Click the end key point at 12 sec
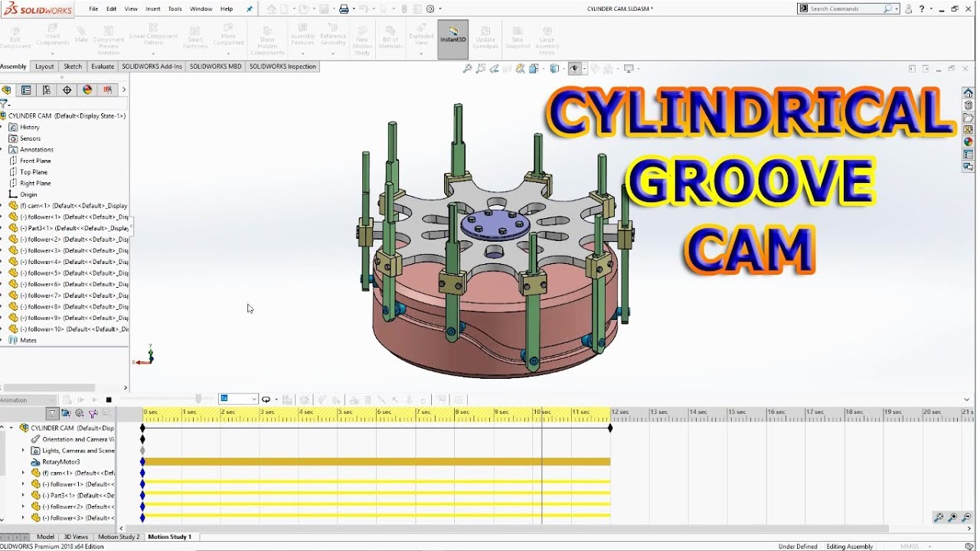980x551 pixels. 610,428
